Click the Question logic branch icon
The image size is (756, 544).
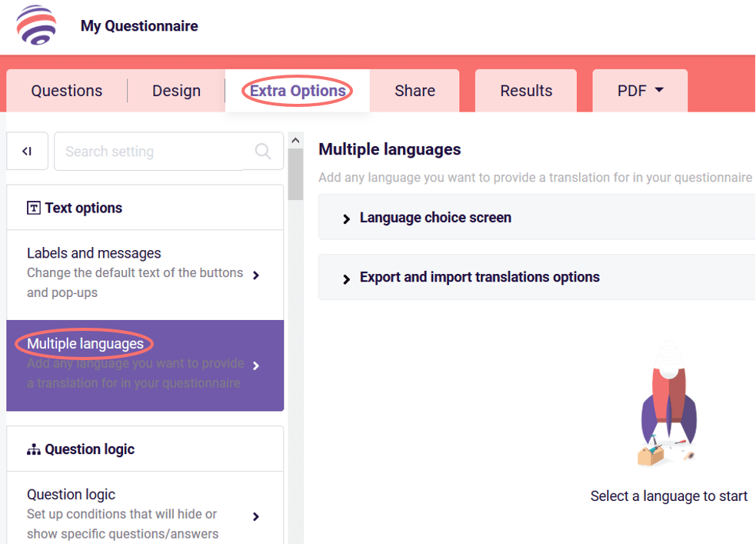(x=33, y=449)
